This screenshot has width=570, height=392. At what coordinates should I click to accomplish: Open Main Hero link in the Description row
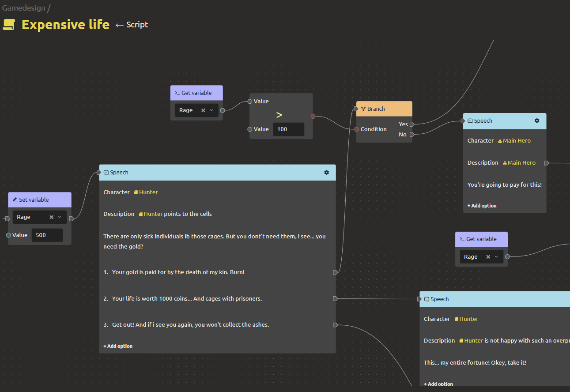(519, 163)
